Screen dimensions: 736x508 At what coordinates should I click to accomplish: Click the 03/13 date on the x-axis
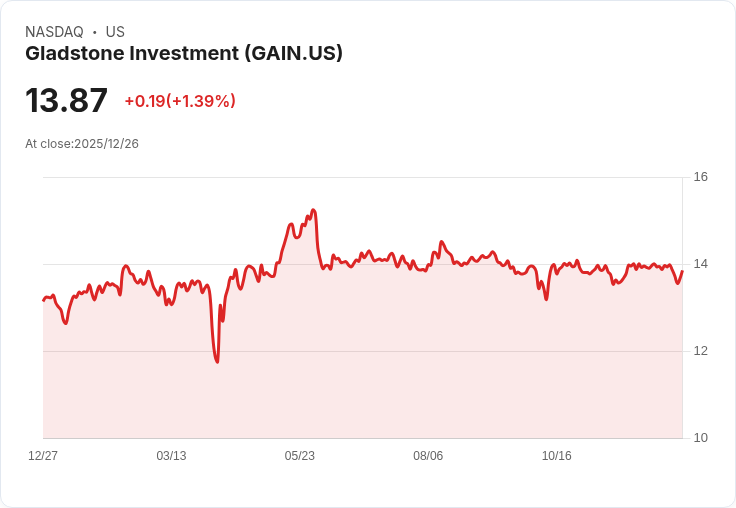click(171, 456)
